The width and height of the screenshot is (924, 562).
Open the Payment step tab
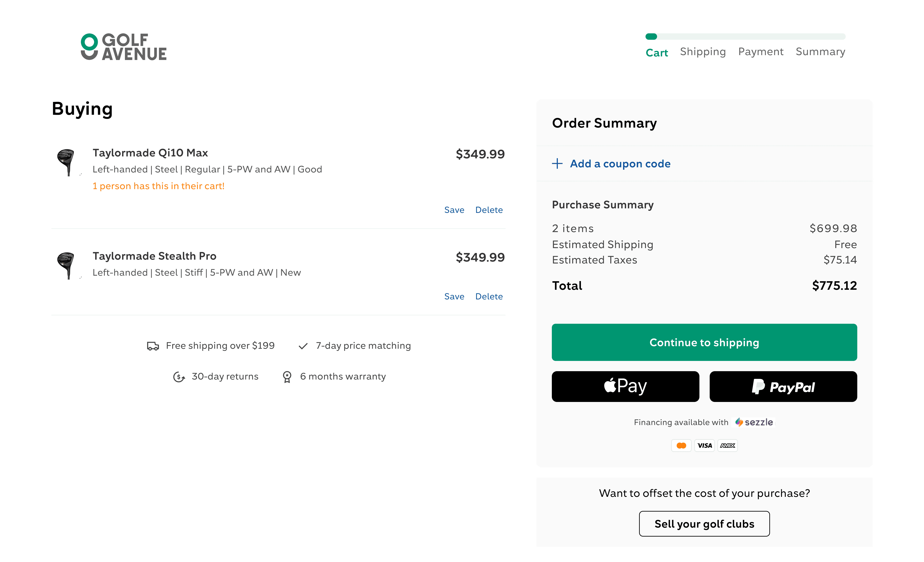[761, 52]
